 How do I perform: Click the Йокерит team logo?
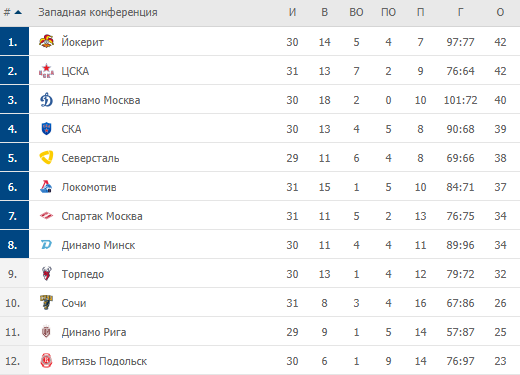coord(46,42)
